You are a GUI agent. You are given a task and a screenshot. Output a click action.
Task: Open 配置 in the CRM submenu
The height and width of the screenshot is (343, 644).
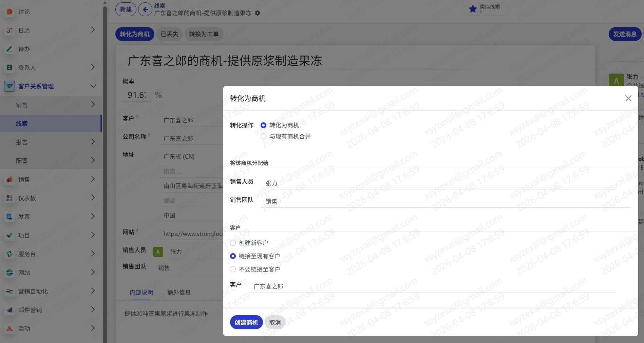coord(51,161)
